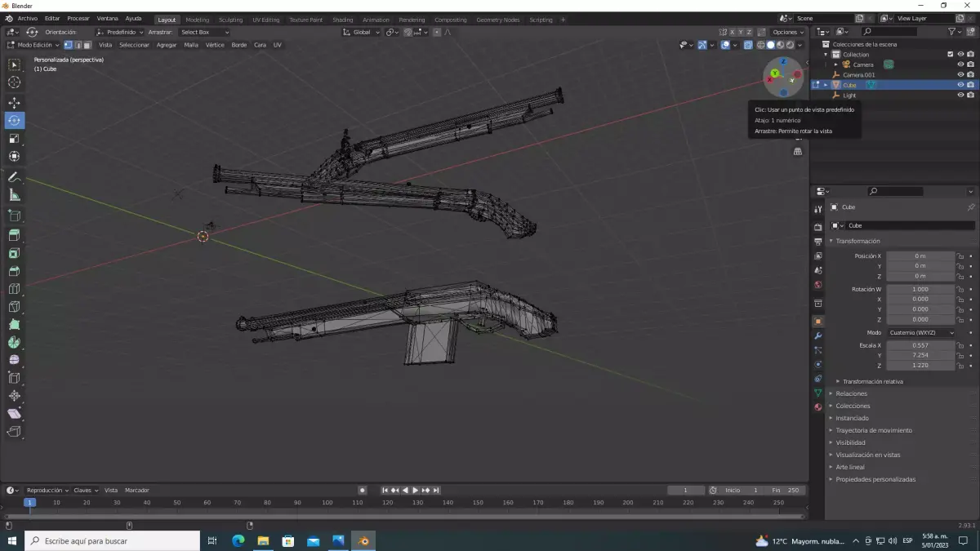Viewport: 980px width, 551px height.
Task: Open the Opciones dropdown
Action: pos(789,32)
